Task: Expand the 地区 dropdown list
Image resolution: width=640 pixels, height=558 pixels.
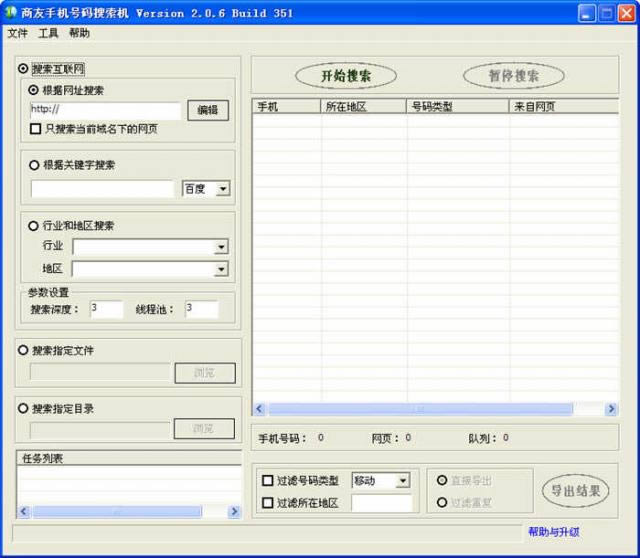Action: point(150,269)
